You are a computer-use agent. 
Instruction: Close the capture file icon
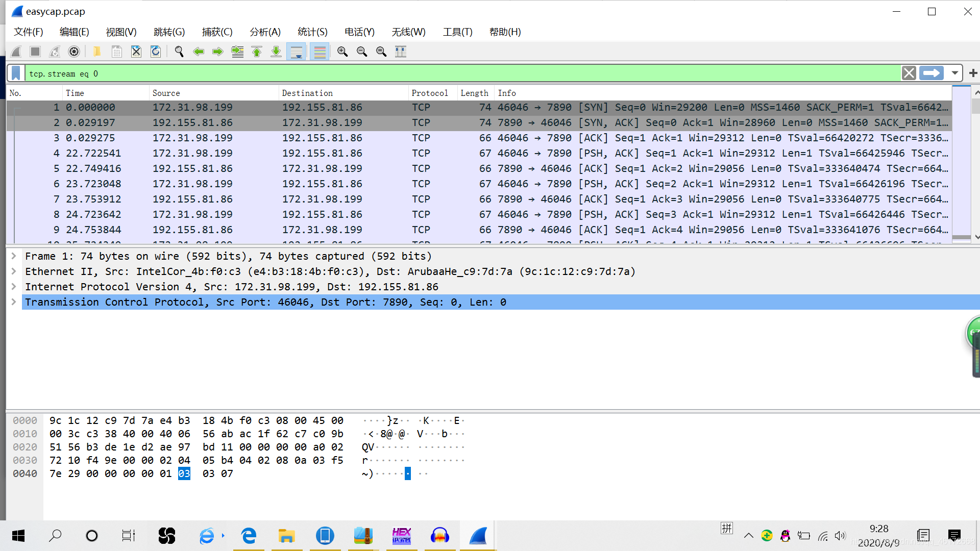tap(136, 52)
